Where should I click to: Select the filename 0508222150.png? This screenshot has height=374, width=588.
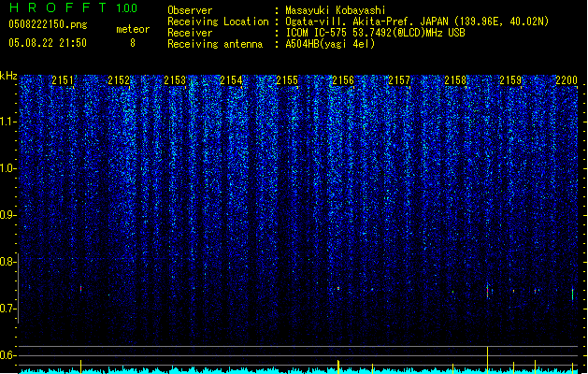coord(48,24)
